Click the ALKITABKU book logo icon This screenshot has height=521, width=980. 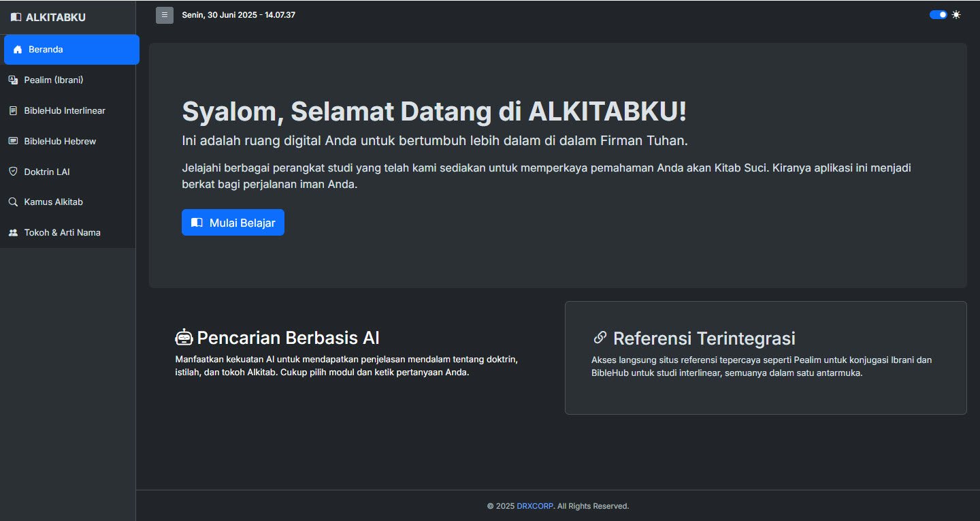click(x=16, y=17)
